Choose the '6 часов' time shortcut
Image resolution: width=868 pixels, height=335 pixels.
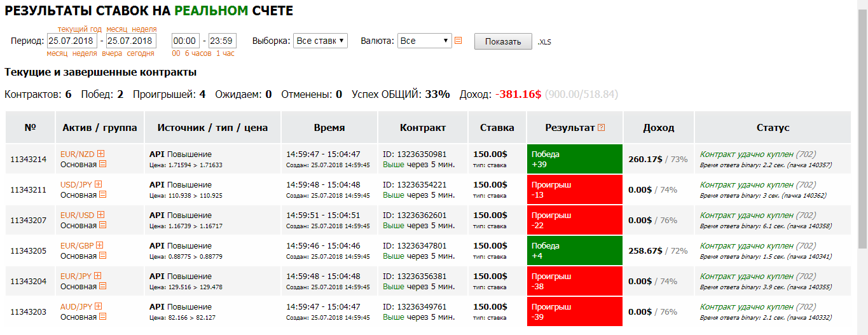(x=198, y=53)
